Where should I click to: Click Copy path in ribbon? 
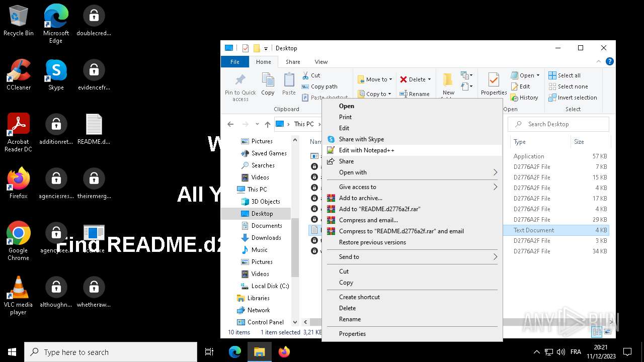pos(319,86)
